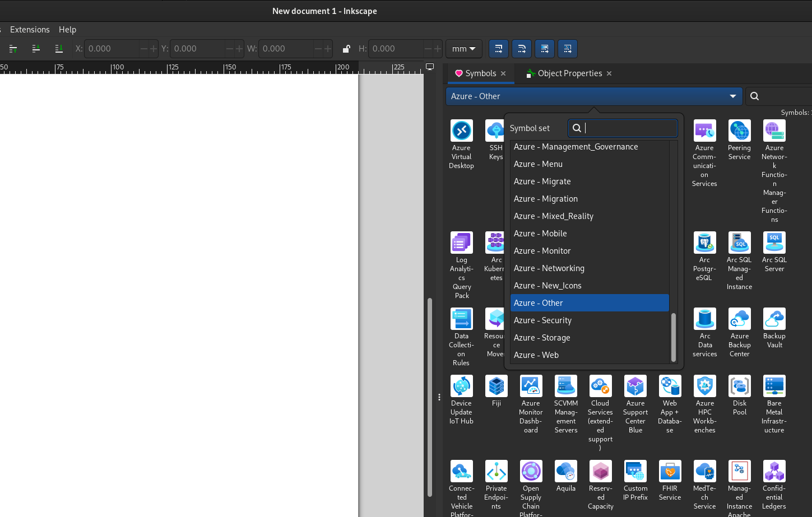Toggle move patterns with objects
Image resolution: width=812 pixels, height=517 pixels.
568,49
